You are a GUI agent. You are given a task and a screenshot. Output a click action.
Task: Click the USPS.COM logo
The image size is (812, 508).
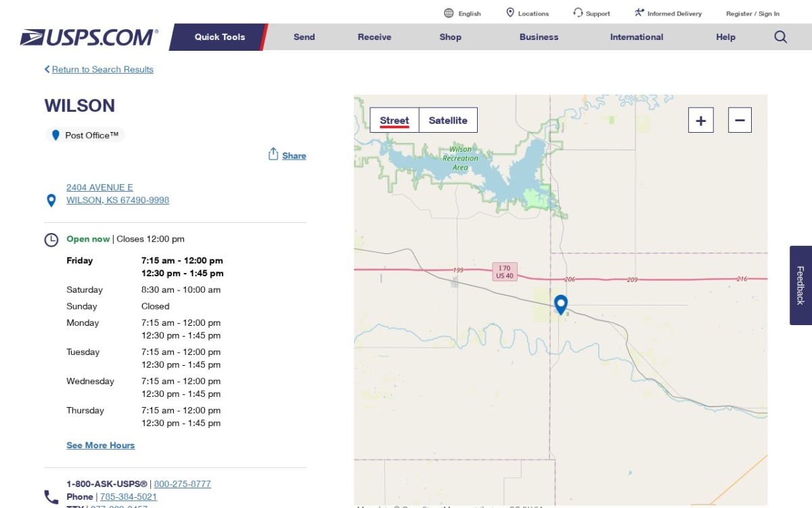tap(89, 37)
